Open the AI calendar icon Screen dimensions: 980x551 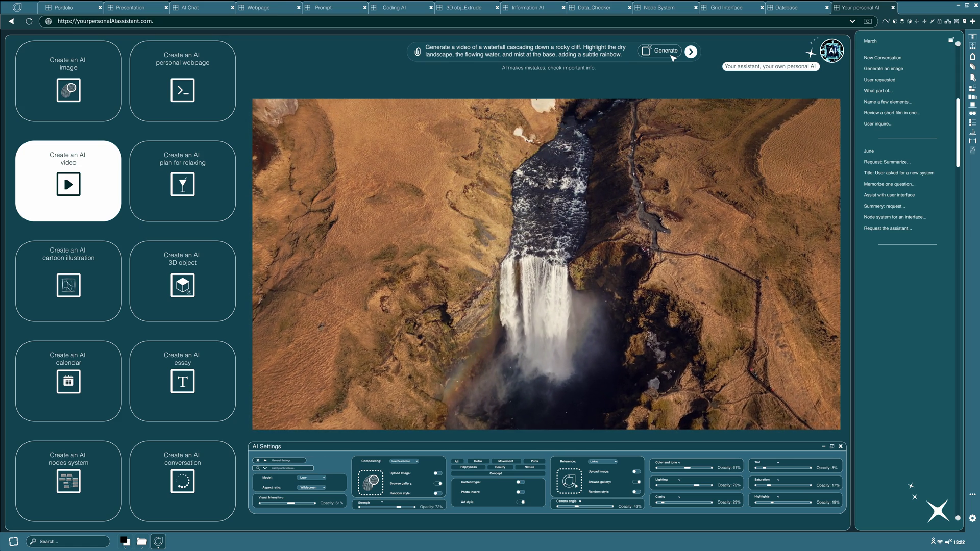click(x=68, y=381)
